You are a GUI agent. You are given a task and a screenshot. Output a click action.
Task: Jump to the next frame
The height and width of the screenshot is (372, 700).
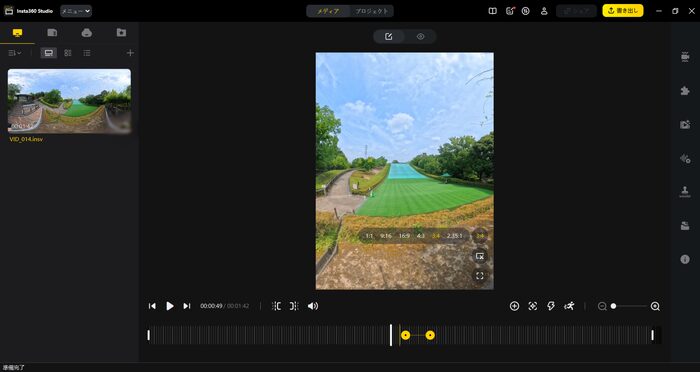coord(187,306)
